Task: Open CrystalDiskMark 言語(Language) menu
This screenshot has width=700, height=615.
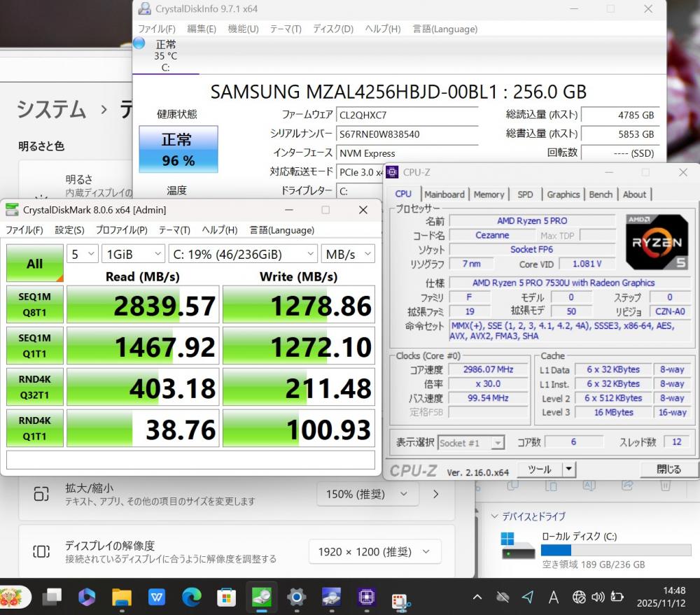Action: [x=281, y=230]
